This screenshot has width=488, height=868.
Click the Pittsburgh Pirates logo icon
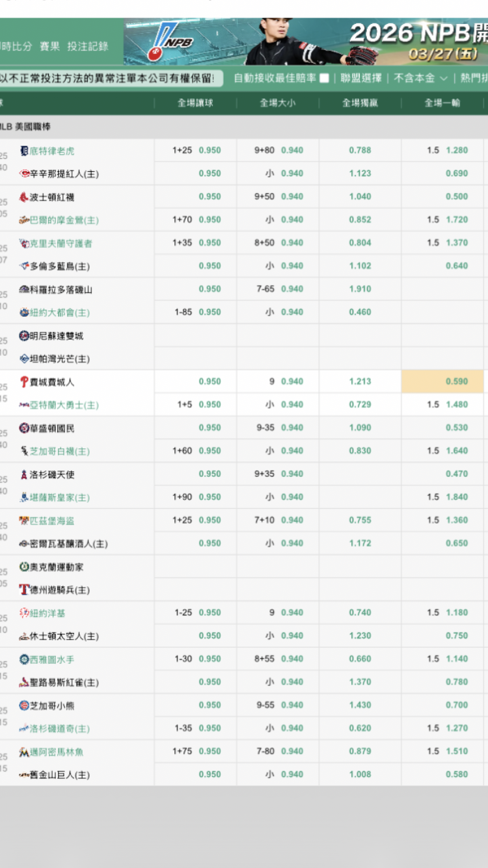[24, 521]
